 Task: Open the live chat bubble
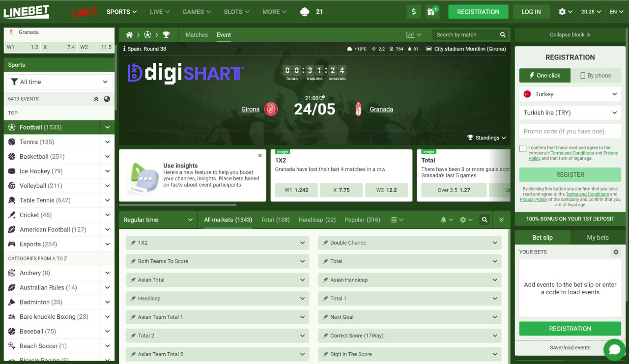614,349
